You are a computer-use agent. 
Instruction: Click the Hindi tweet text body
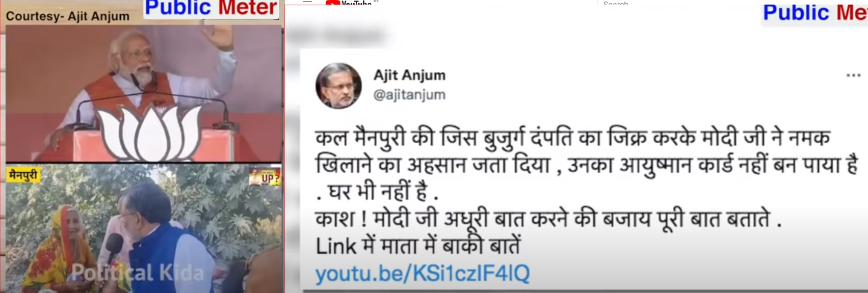(586, 193)
